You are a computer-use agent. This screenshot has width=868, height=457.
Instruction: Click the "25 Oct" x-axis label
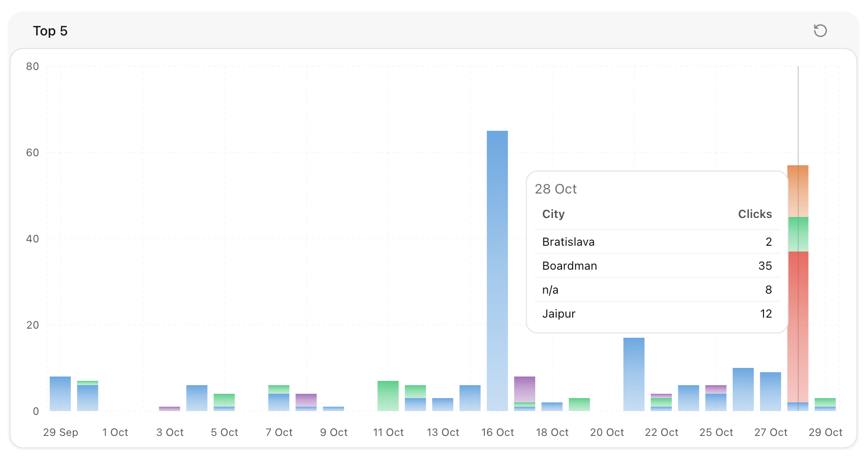[716, 433]
